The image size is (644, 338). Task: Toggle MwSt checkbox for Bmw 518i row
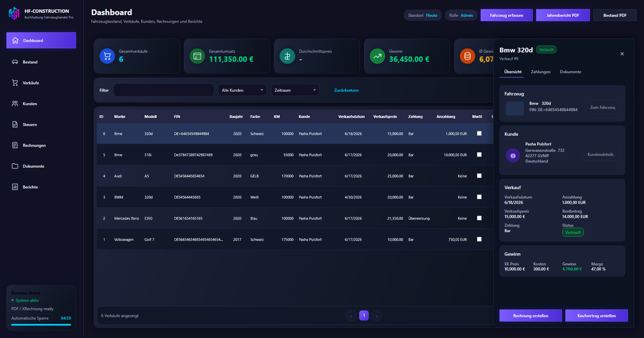(x=479, y=155)
